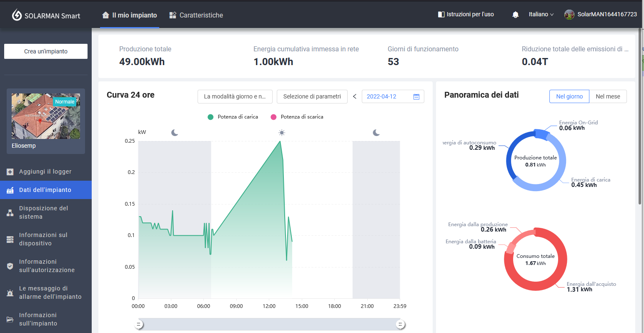This screenshot has width=644, height=333.
Task: Click the Informazioni sull'autorizzazione shield icon
Action: click(x=10, y=266)
